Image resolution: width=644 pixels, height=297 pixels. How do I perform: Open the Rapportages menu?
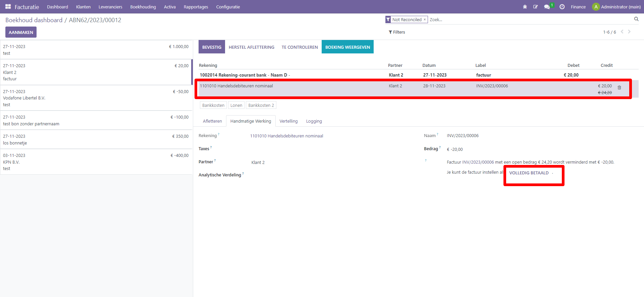tap(196, 7)
